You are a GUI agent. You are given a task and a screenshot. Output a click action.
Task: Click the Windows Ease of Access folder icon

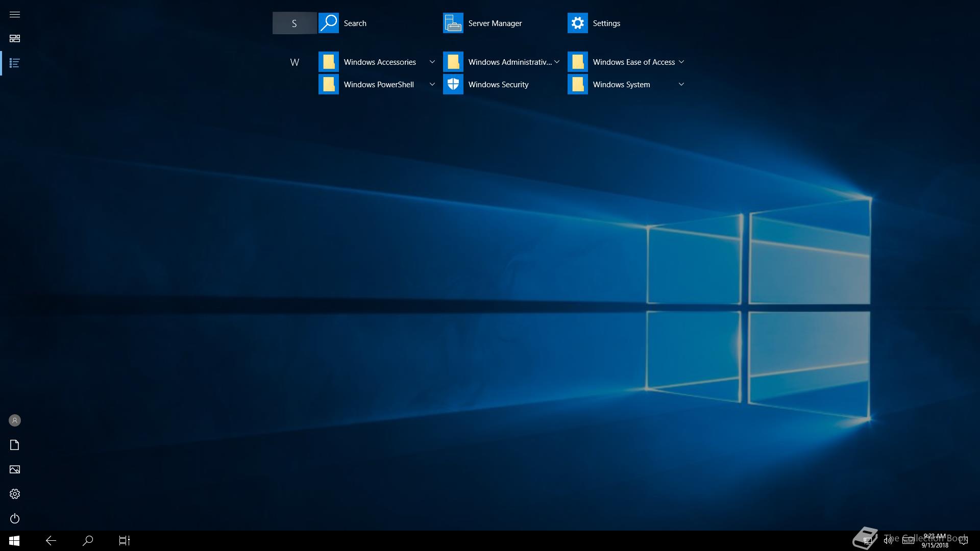click(578, 62)
